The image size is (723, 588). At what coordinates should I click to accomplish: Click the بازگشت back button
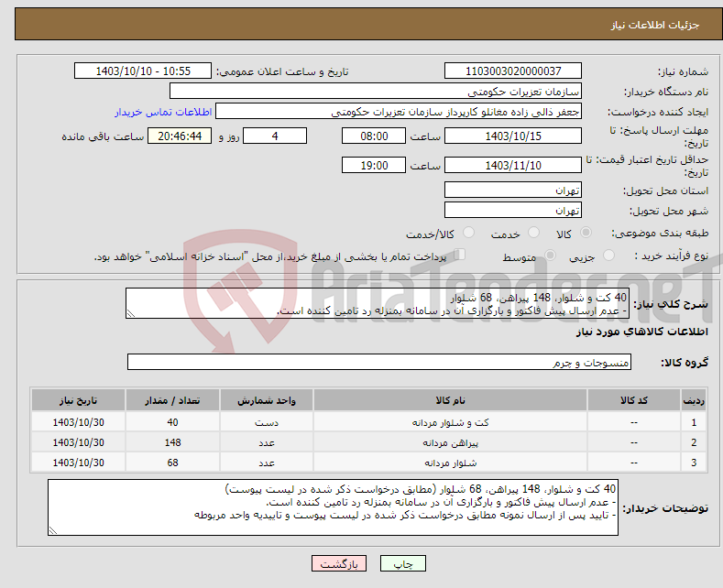(x=339, y=563)
